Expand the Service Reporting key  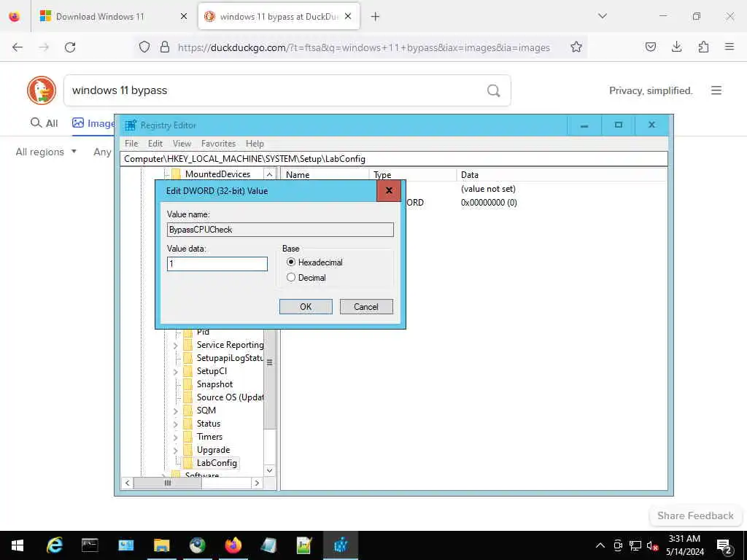pyautogui.click(x=176, y=345)
